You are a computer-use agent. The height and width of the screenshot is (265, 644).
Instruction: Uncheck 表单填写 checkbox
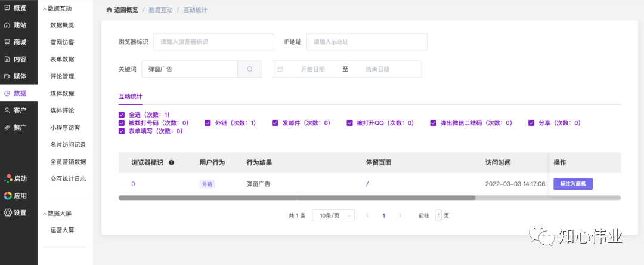[122, 131]
